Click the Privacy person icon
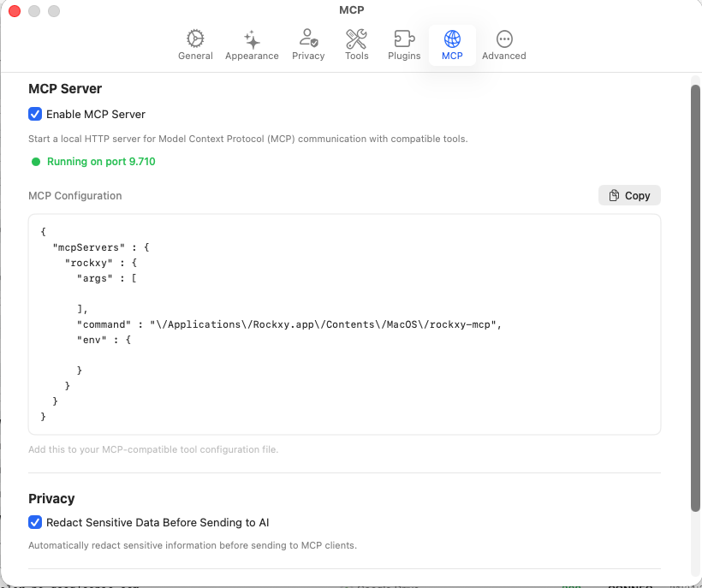702x588 pixels. pos(308,40)
